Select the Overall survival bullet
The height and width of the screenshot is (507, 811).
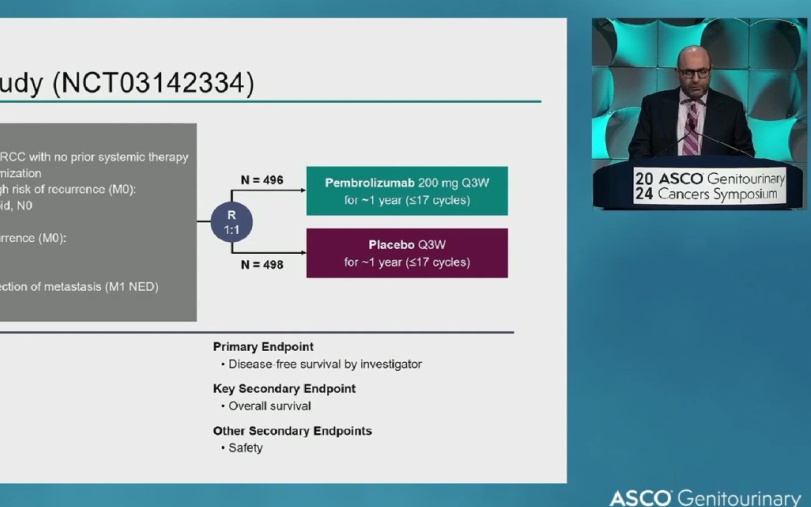pyautogui.click(x=269, y=406)
